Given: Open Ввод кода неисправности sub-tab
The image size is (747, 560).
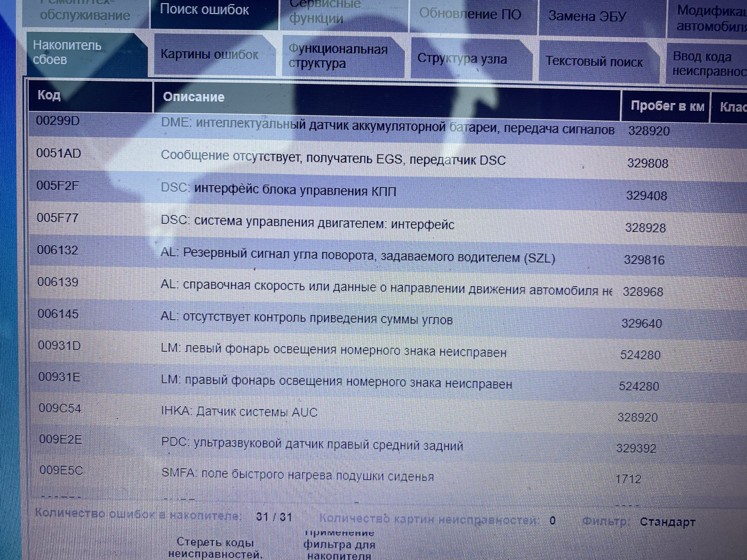Looking at the screenshot, I should tap(707, 64).
